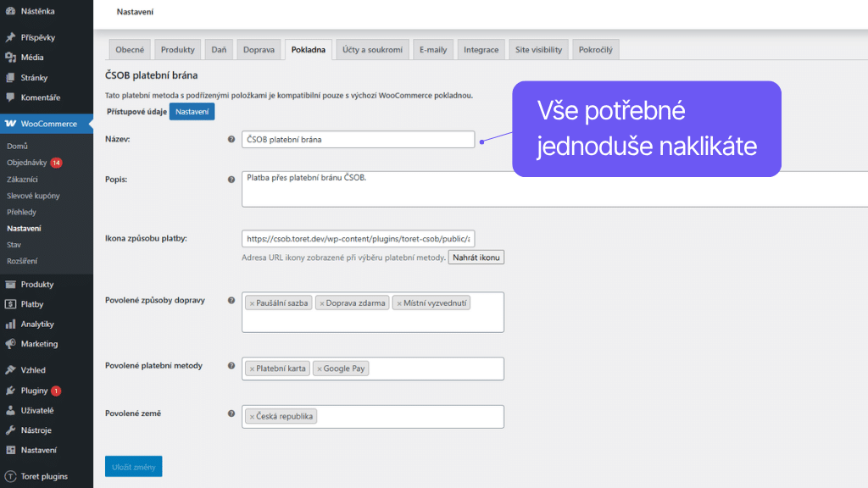Open Stav submenu item
The height and width of the screenshot is (488, 868).
pos(14,245)
